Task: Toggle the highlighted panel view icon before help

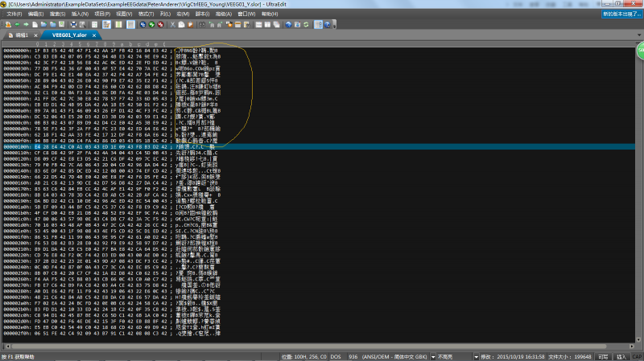Action: (x=318, y=25)
